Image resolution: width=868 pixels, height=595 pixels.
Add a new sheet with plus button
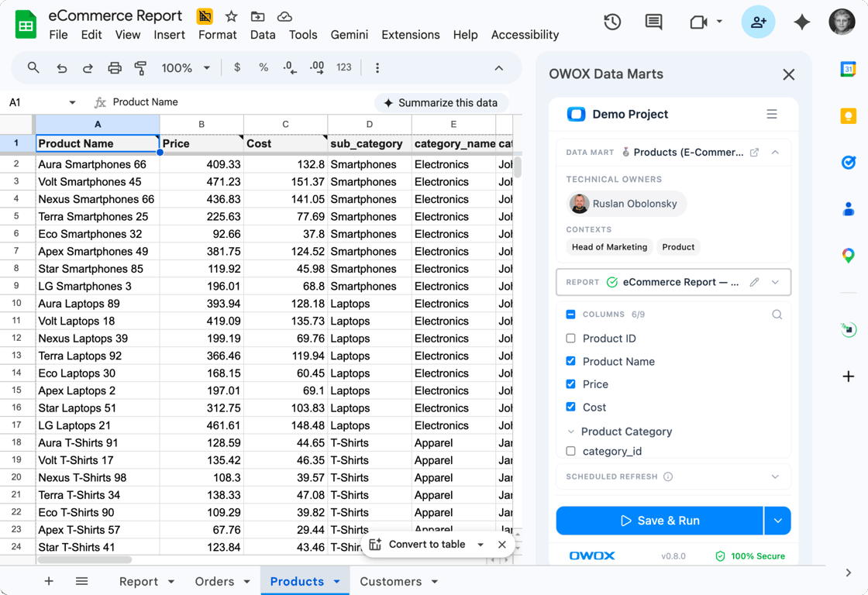tap(49, 581)
